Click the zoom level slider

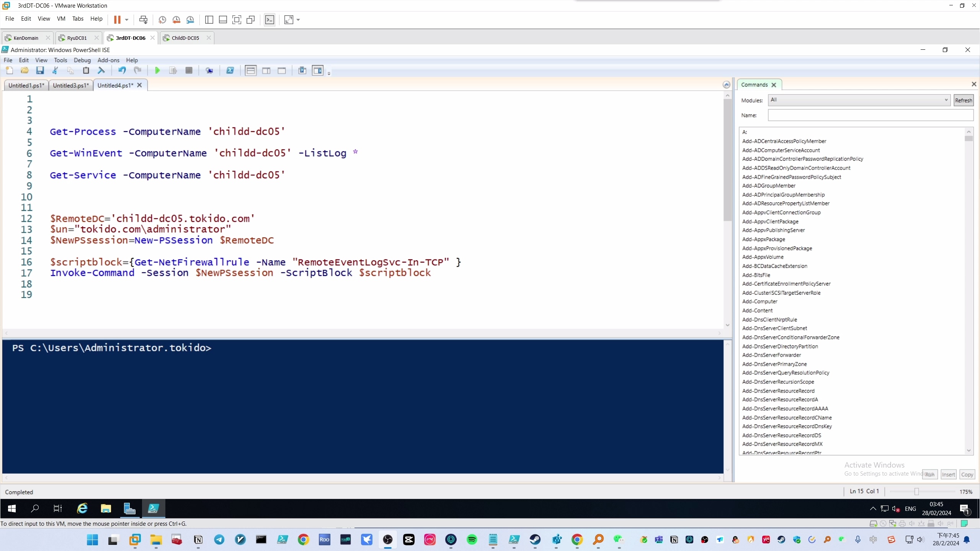click(x=916, y=492)
